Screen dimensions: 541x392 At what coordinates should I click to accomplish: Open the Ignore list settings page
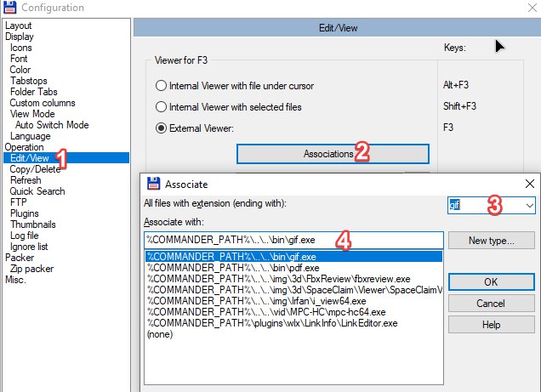(29, 247)
